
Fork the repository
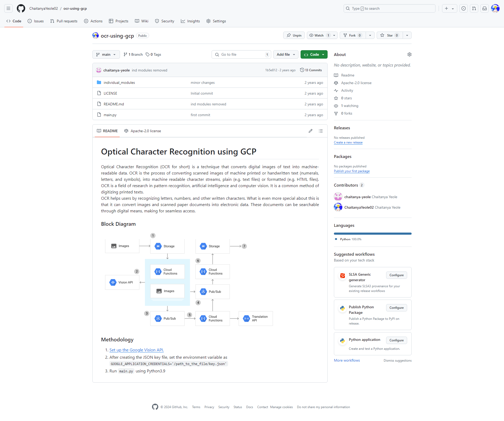pos(353,35)
